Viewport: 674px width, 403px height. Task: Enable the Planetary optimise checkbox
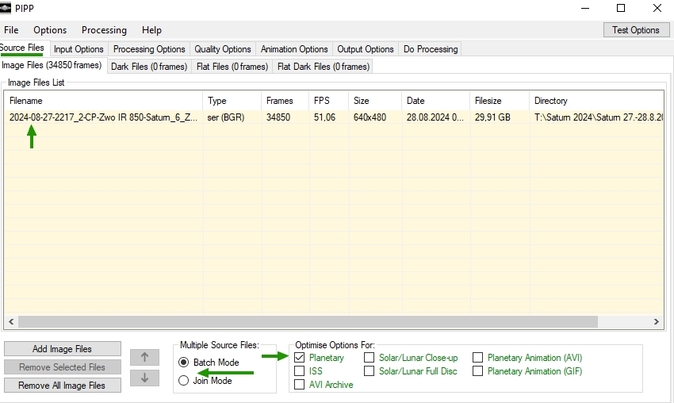point(300,357)
